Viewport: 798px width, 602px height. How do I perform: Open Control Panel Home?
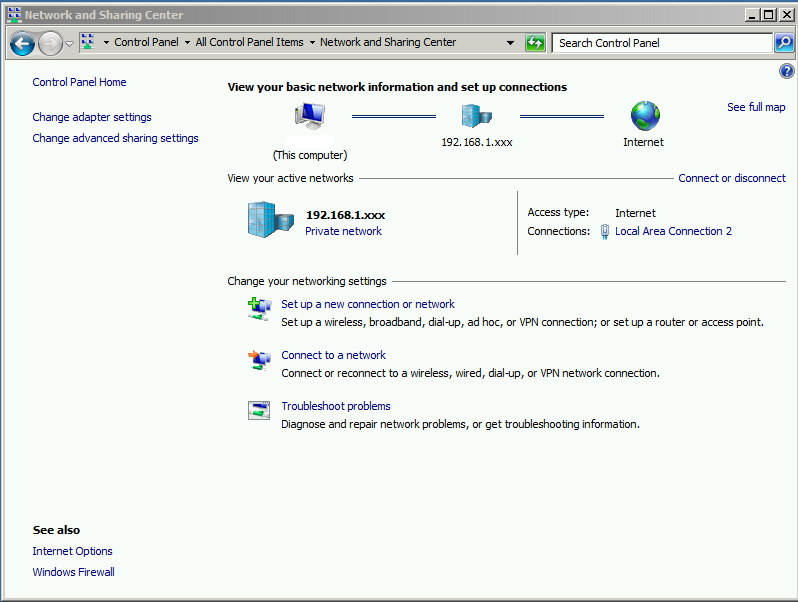click(79, 82)
